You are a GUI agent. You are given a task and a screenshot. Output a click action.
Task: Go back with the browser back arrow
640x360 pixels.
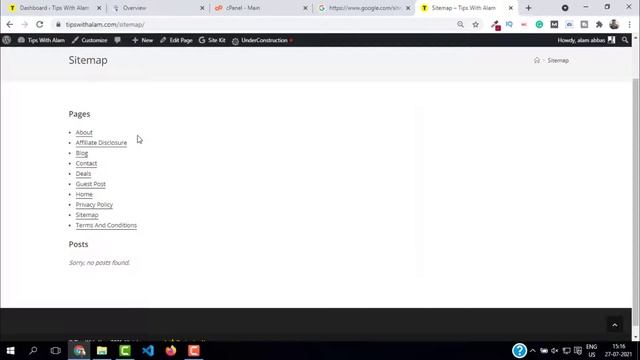tap(10, 24)
